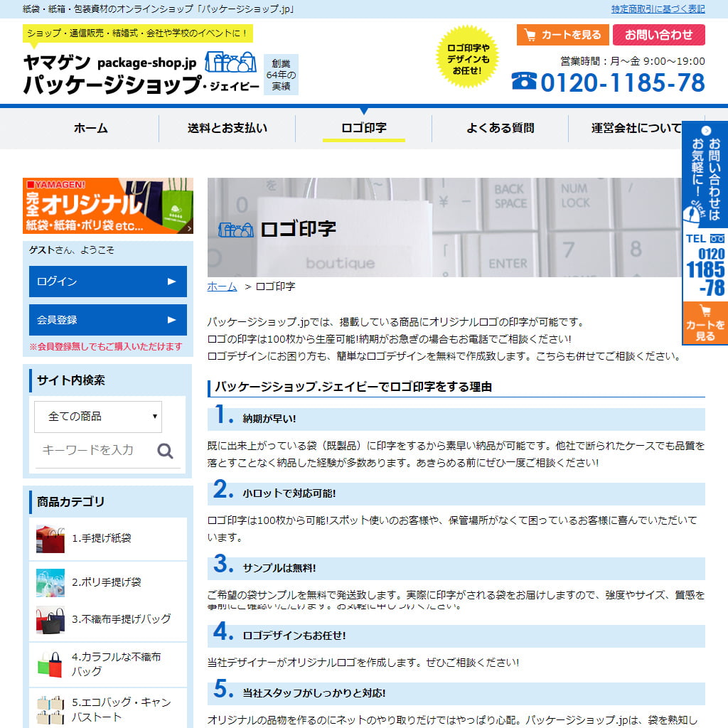Select the よくある質問 menu item
Image resolution: width=728 pixels, height=728 pixels.
click(500, 129)
